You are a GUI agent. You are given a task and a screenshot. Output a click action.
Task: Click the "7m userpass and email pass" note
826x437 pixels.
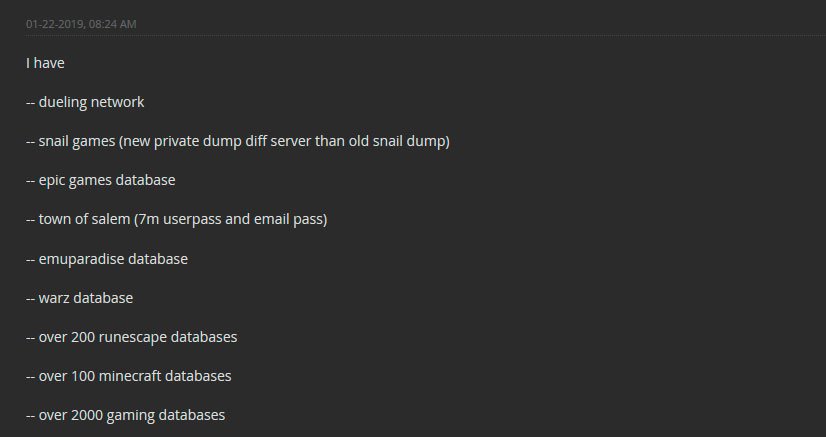(x=231, y=219)
